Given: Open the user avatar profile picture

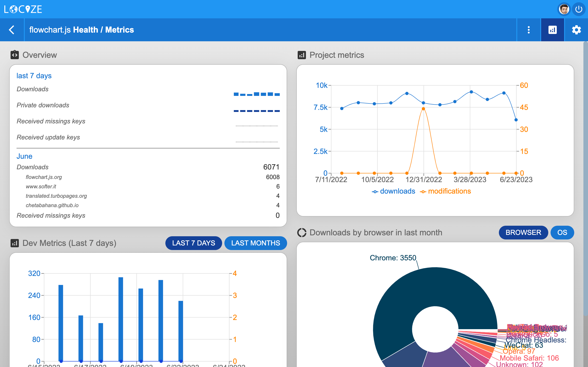Looking at the screenshot, I should pyautogui.click(x=564, y=9).
